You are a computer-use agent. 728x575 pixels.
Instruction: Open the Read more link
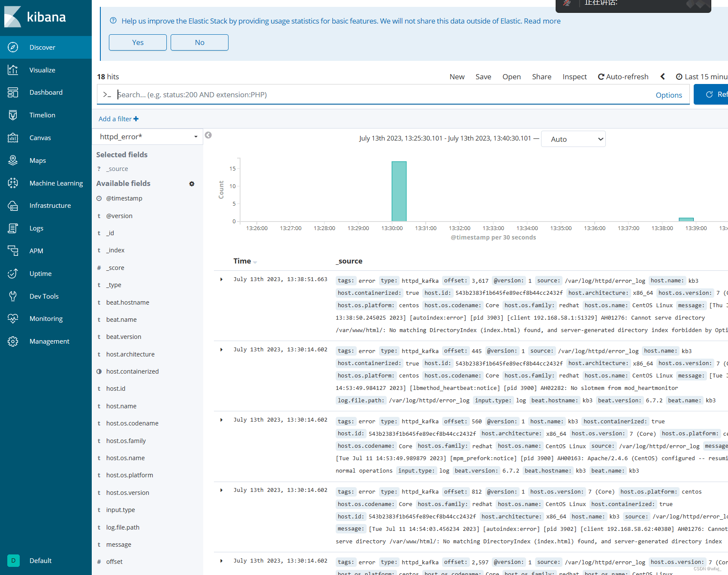click(542, 21)
